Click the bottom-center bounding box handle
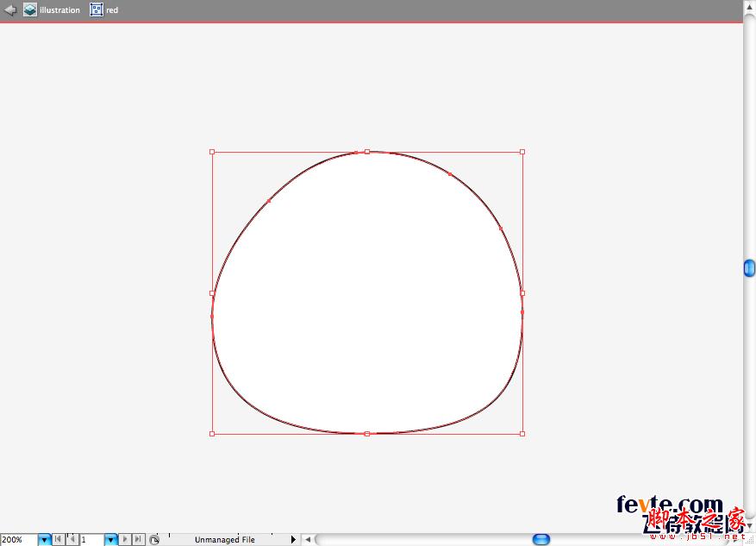This screenshot has width=756, height=546. 367,434
